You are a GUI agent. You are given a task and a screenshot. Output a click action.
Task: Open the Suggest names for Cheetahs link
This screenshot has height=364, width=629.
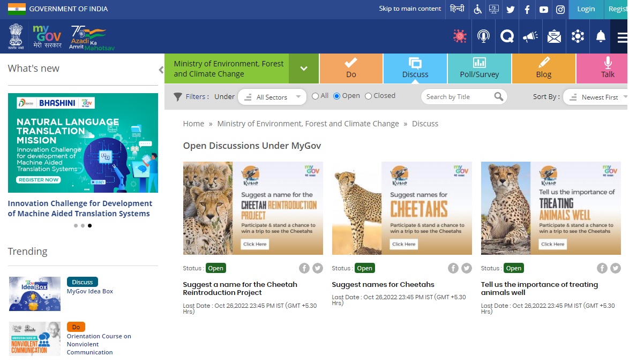click(383, 284)
